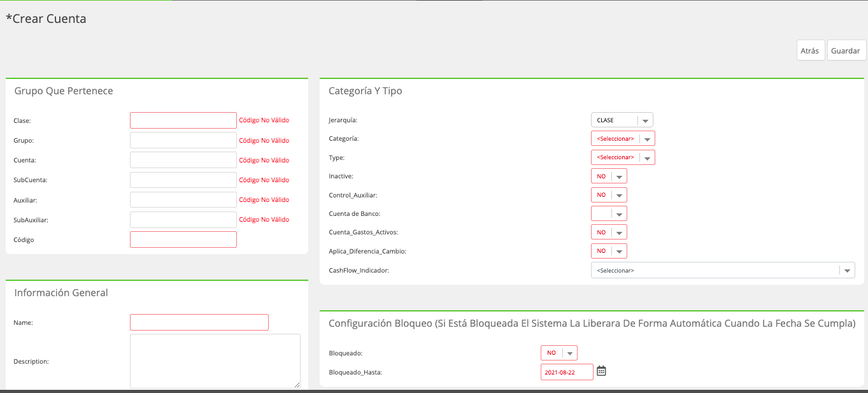868x393 pixels.
Task: Open the Categoría select dropdown
Action: click(623, 138)
